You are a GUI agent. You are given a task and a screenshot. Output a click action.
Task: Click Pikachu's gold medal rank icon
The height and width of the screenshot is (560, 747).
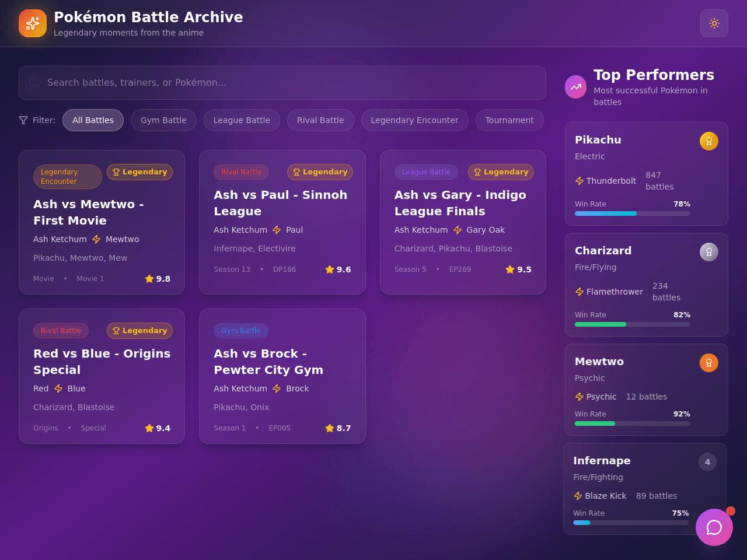(709, 141)
